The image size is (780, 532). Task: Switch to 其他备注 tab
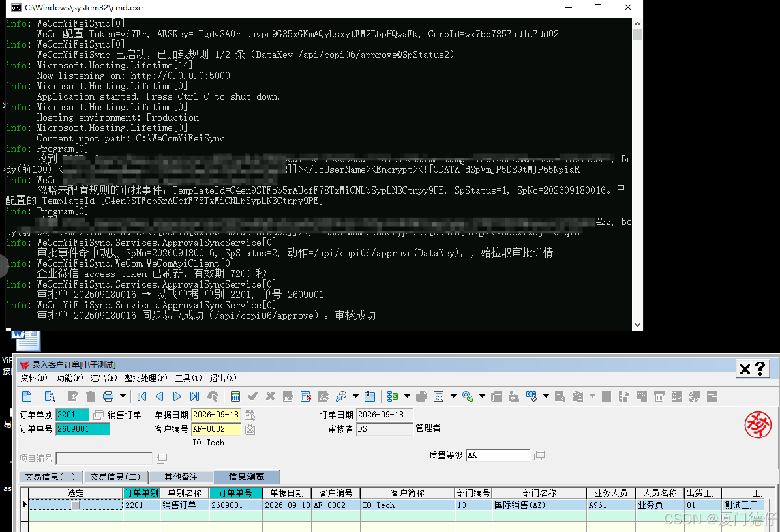pyautogui.click(x=181, y=477)
